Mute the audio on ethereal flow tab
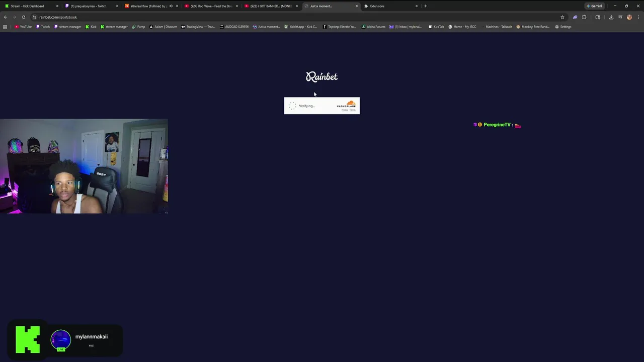644x362 pixels. tap(171, 6)
